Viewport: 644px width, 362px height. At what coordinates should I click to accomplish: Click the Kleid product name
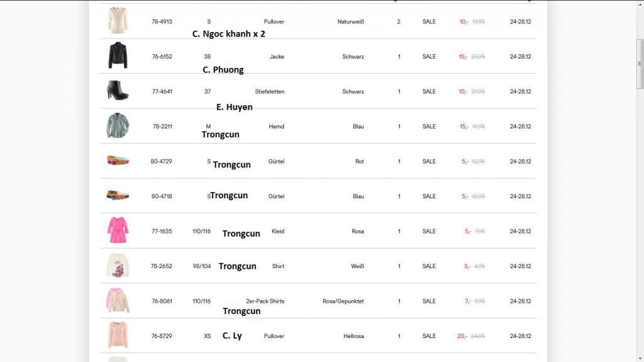(x=277, y=232)
